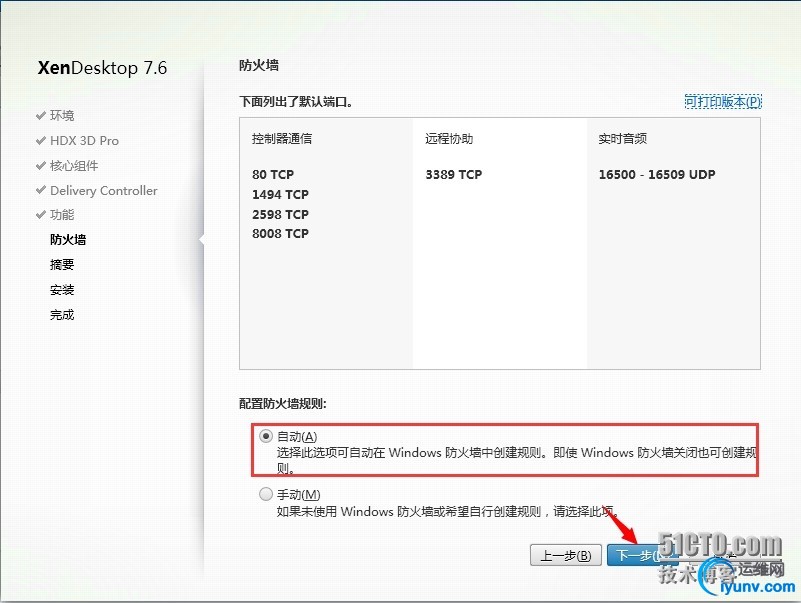801x603 pixels.
Task: Click the 16500 - 16509 UDP port entry
Action: (657, 175)
